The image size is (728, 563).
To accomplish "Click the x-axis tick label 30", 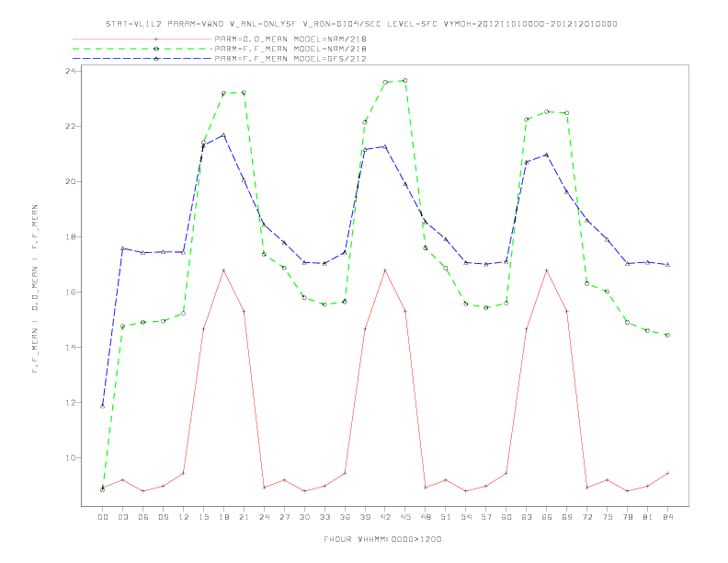I will click(x=304, y=517).
